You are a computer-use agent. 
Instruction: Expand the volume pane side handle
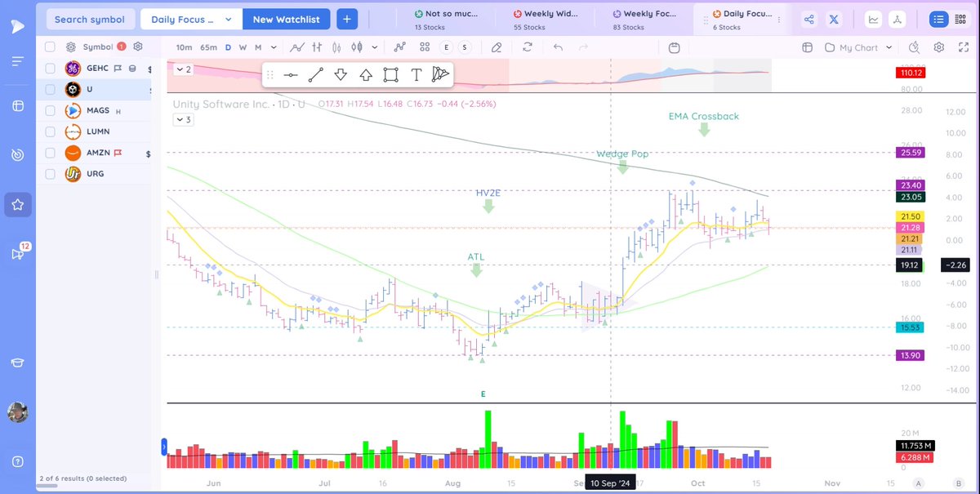165,447
